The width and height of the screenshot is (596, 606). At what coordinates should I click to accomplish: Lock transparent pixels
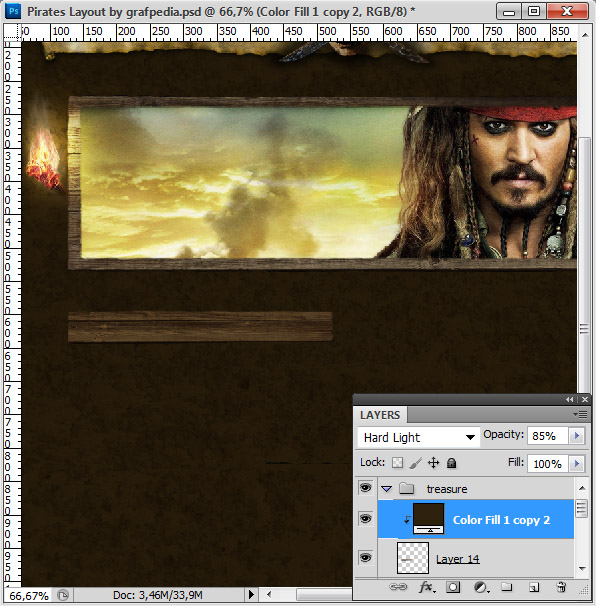pyautogui.click(x=397, y=463)
